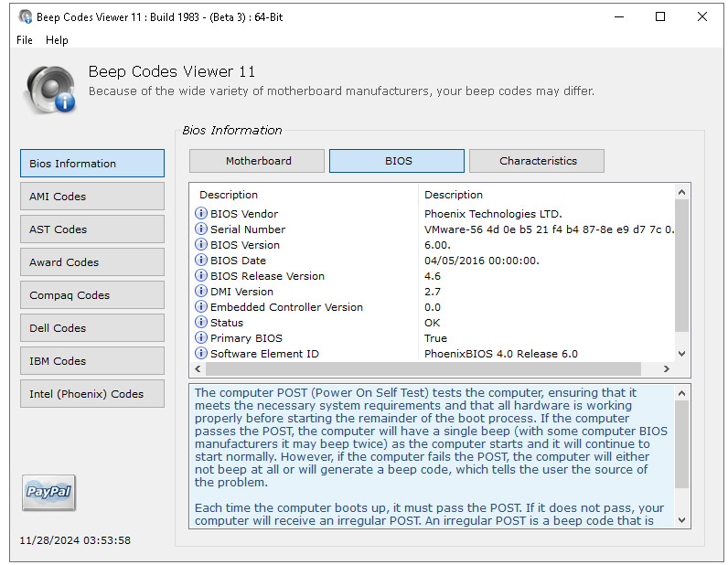Viewport: 728px width, 565px height.
Task: Click the 'Software Element ID' row label
Action: [264, 353]
